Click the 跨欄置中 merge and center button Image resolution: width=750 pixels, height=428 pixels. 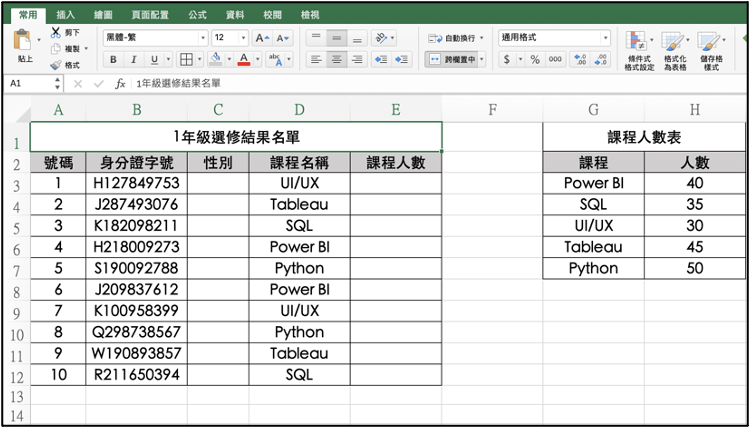451,60
